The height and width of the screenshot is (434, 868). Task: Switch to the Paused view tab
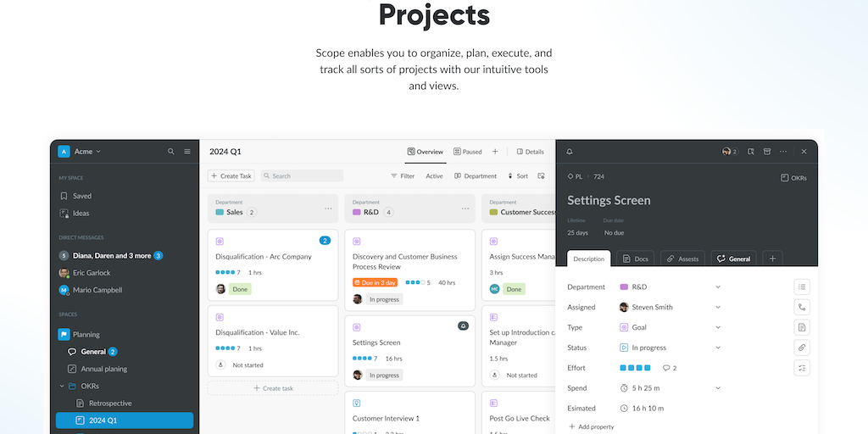tap(467, 152)
